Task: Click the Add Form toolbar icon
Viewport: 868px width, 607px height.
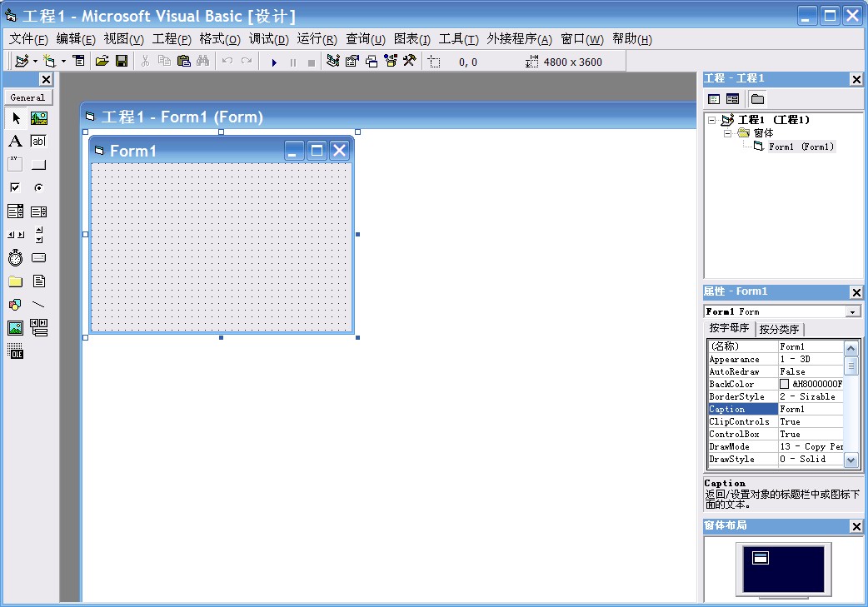Action: coord(50,61)
